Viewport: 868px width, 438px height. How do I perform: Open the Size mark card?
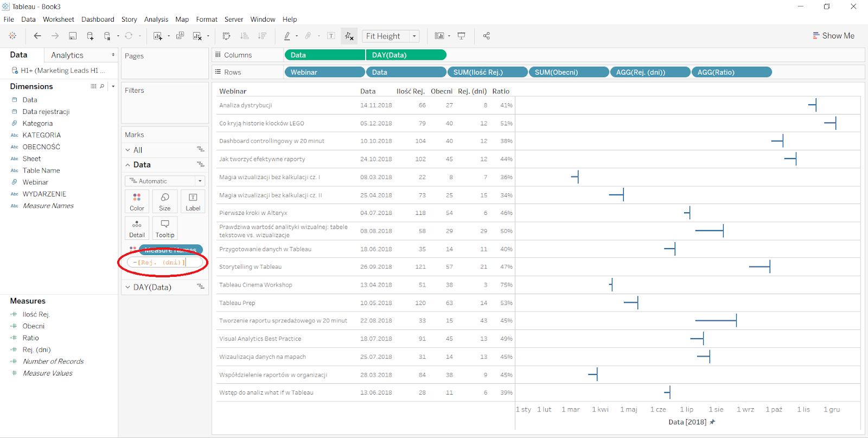165,201
